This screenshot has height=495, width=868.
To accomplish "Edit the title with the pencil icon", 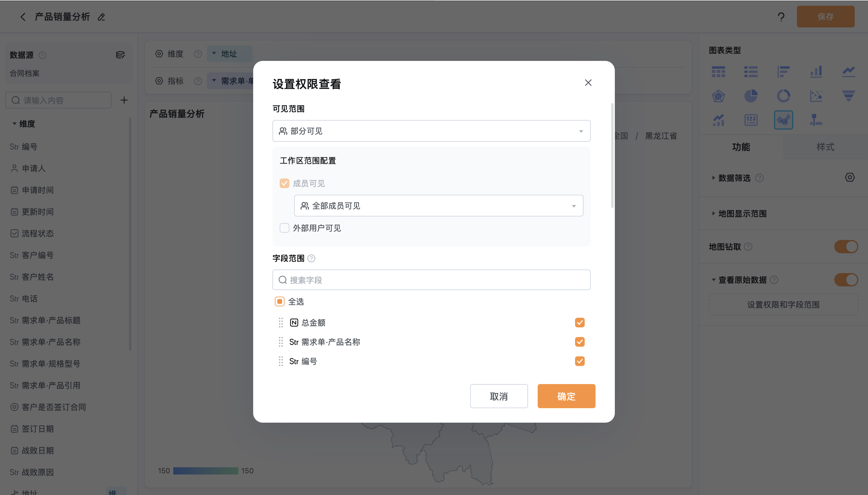I will point(101,17).
